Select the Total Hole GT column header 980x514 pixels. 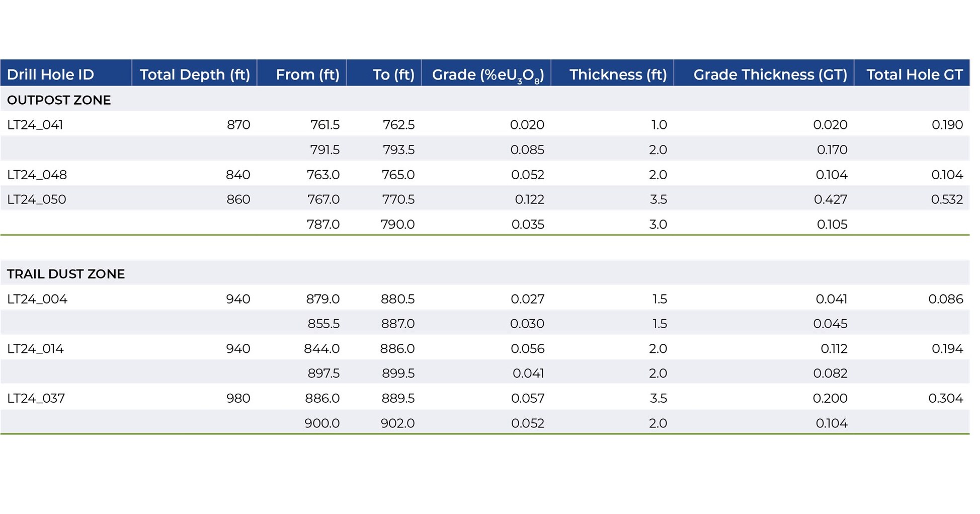[914, 75]
